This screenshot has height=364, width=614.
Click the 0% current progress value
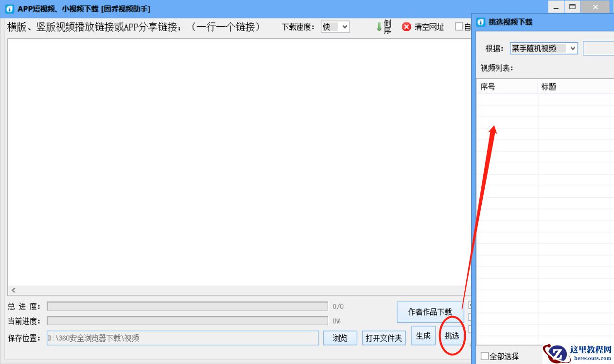336,321
